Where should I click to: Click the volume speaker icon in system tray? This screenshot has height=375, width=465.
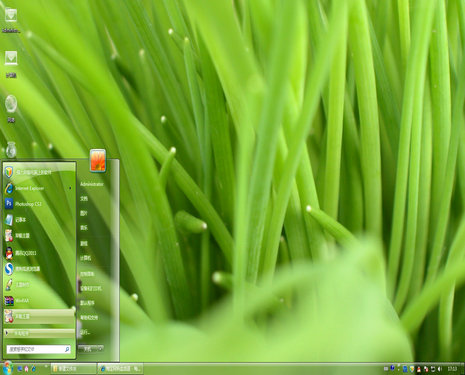(440, 369)
